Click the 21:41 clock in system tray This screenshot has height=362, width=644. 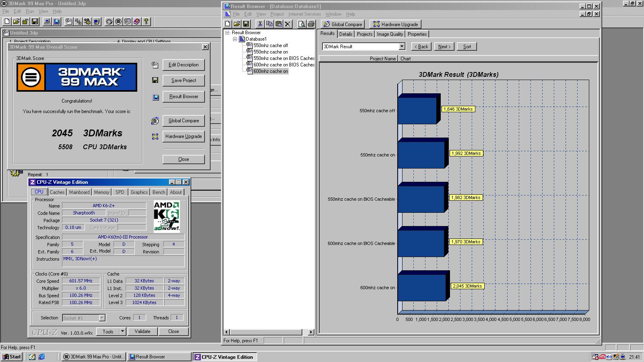(634, 357)
